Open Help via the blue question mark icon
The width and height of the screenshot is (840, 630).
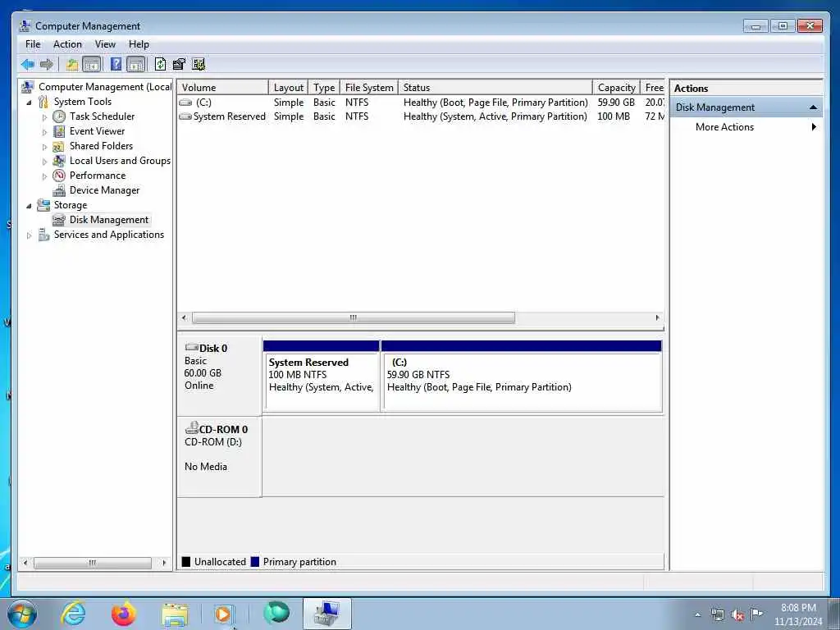pyautogui.click(x=116, y=65)
